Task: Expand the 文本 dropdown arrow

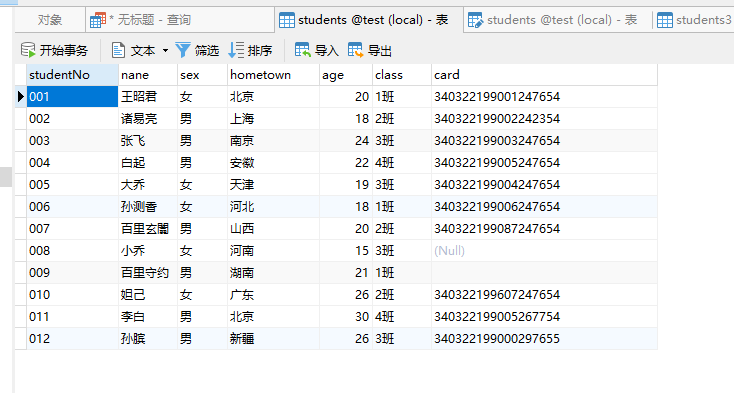Action: coord(165,51)
